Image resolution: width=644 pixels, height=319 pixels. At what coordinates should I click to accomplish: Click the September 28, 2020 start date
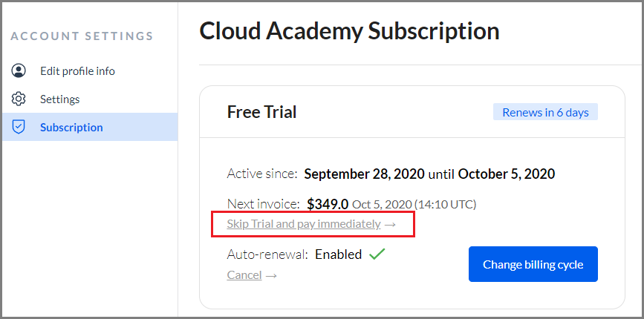point(364,174)
